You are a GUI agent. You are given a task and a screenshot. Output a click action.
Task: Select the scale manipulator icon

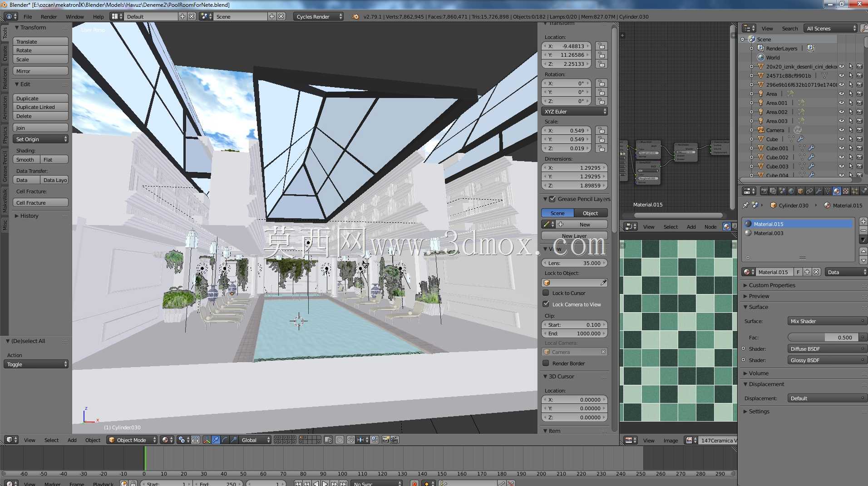(x=234, y=440)
